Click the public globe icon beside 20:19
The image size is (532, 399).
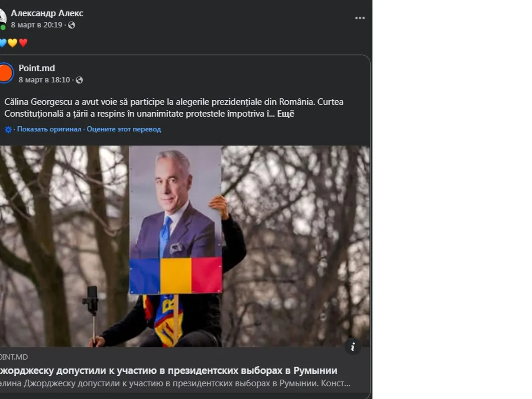pyautogui.click(x=71, y=25)
